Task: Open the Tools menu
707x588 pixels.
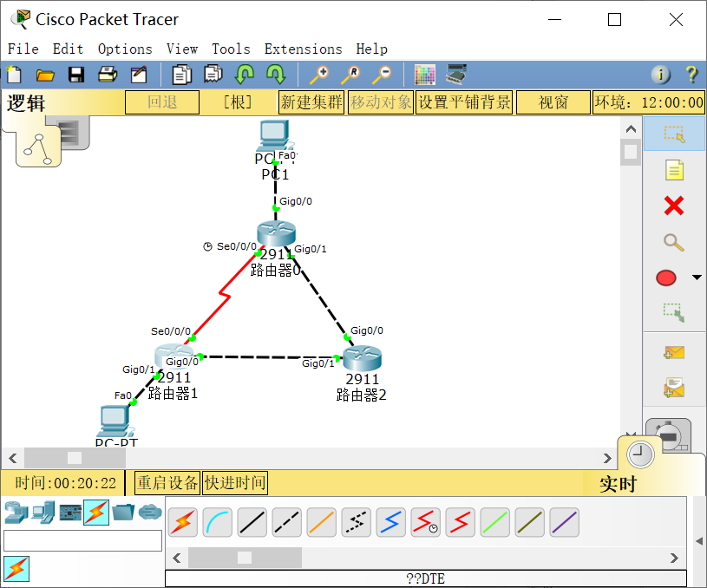Action: point(231,49)
